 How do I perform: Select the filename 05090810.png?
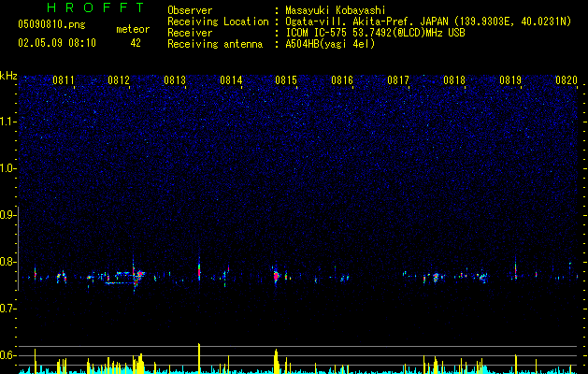[x=51, y=24]
